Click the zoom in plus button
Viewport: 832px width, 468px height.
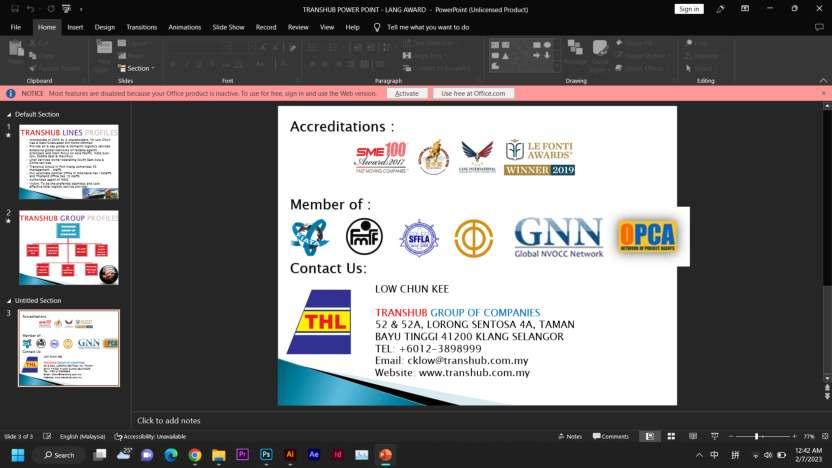794,436
